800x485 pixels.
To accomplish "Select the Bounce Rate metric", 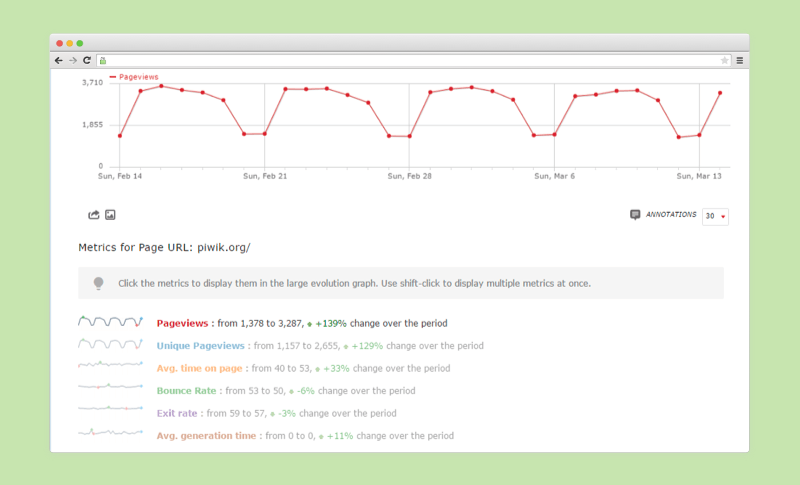I will (x=186, y=391).
